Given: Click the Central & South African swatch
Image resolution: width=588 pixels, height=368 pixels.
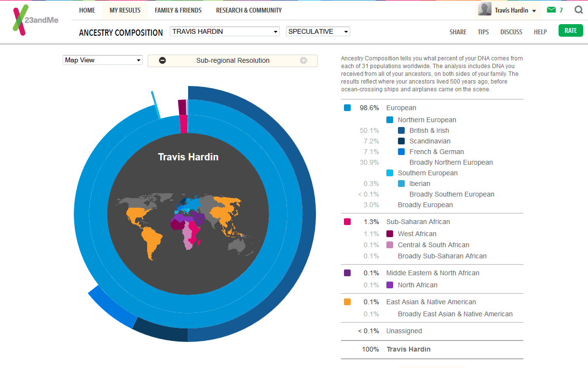Looking at the screenshot, I should 390,245.
